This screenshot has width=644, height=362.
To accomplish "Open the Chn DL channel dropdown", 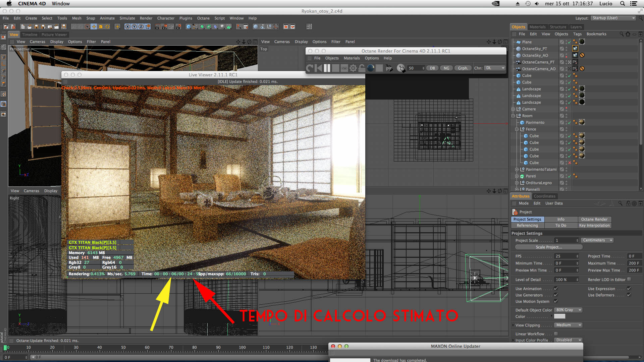I will (495, 68).
